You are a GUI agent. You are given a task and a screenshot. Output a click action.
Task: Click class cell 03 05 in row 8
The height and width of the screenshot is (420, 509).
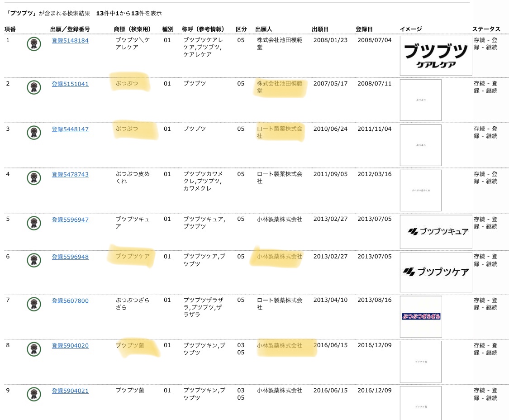click(241, 349)
